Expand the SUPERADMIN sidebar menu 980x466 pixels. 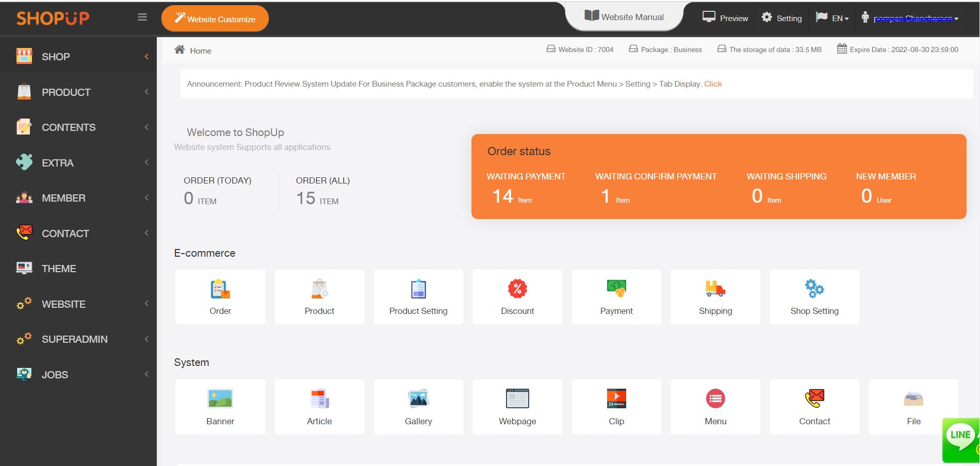pyautogui.click(x=78, y=339)
